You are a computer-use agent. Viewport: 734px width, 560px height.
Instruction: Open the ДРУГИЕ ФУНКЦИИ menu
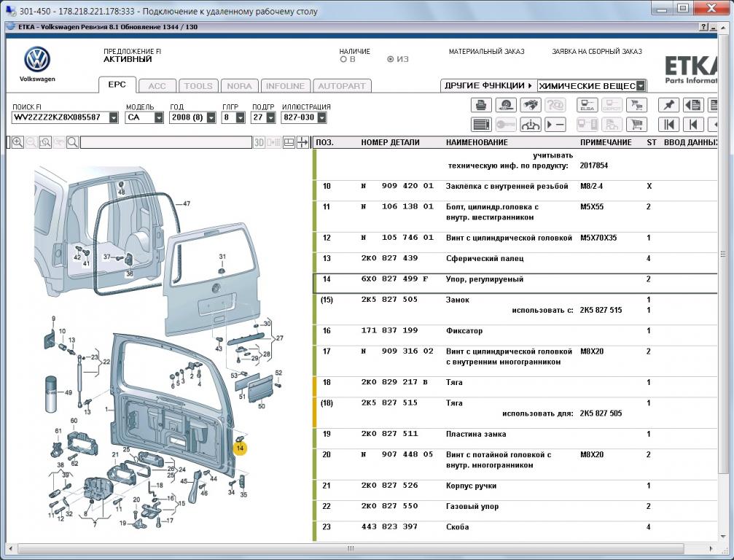click(488, 86)
